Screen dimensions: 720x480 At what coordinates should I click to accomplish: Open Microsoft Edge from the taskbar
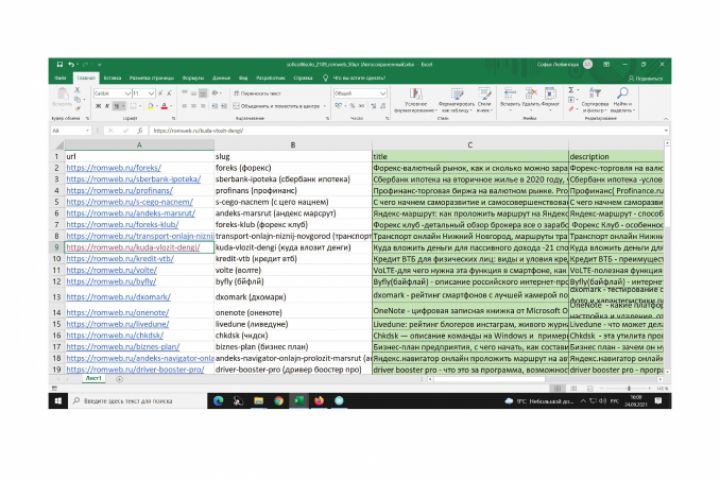click(x=218, y=401)
